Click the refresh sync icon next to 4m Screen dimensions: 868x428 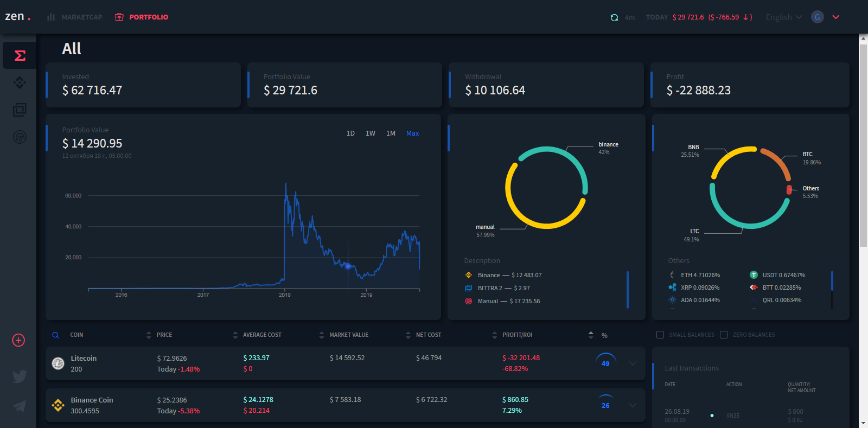coord(614,17)
